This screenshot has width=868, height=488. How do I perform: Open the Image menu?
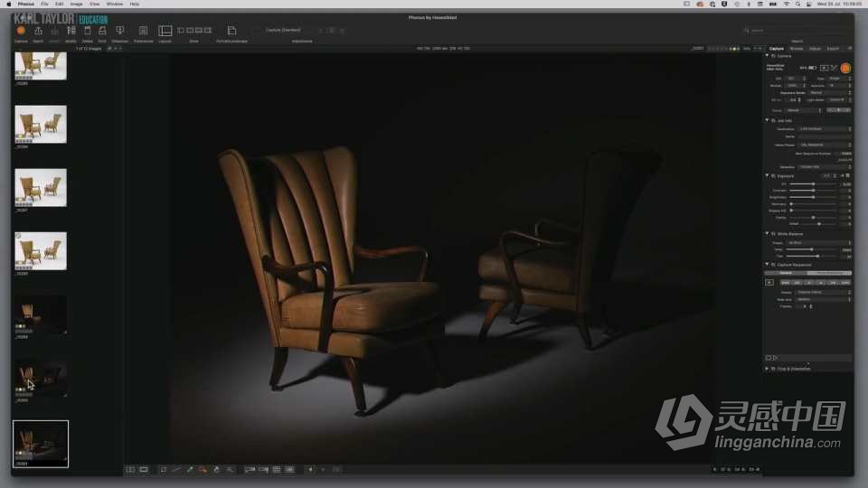click(76, 4)
